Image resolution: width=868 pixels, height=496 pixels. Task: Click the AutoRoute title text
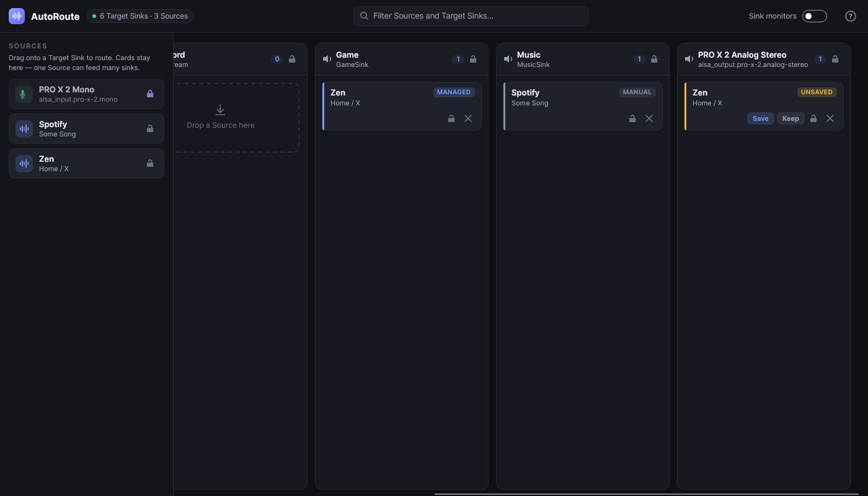click(x=55, y=17)
